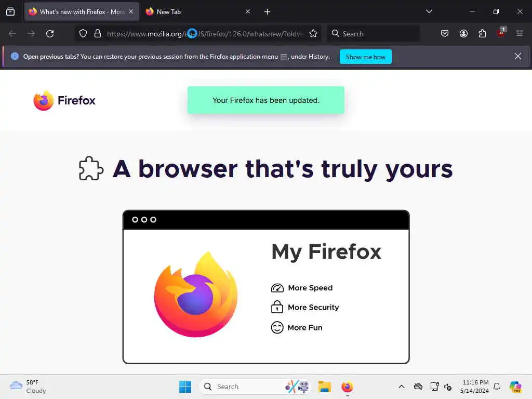Open the application hamburger menu
Screen dimensions: 532x399
520,33
